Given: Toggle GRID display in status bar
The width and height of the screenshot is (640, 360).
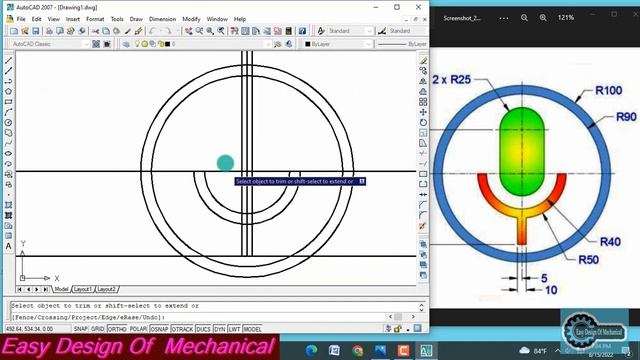Looking at the screenshot, I should tap(98, 329).
